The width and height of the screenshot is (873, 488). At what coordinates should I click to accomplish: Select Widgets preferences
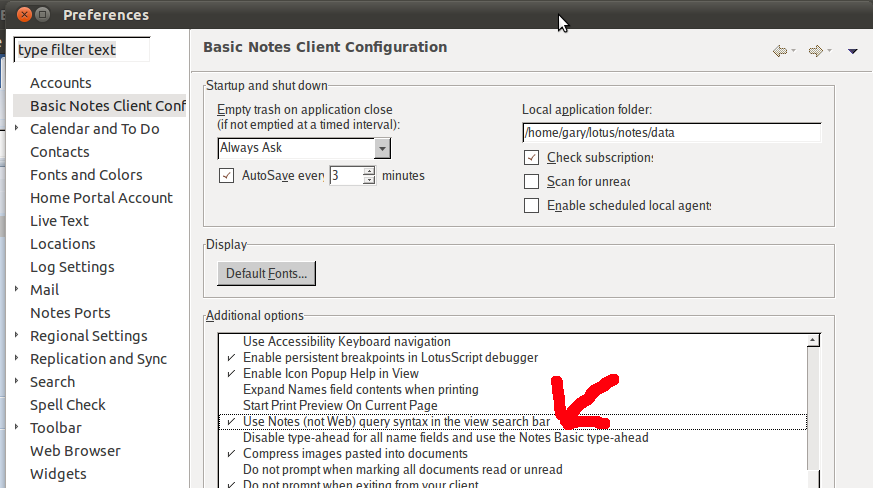[58, 474]
